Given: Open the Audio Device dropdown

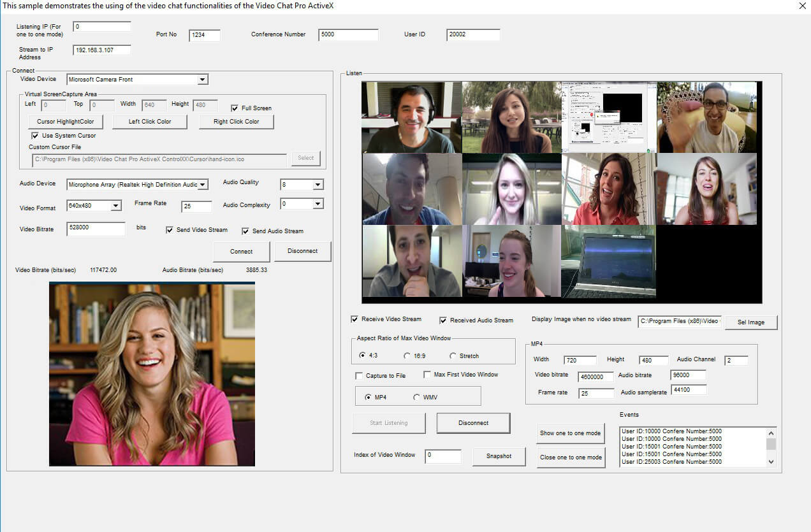Looking at the screenshot, I should pos(203,183).
